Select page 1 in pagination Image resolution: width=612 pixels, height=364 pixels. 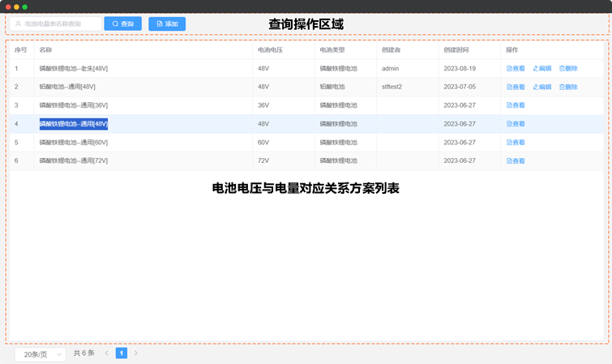point(121,353)
